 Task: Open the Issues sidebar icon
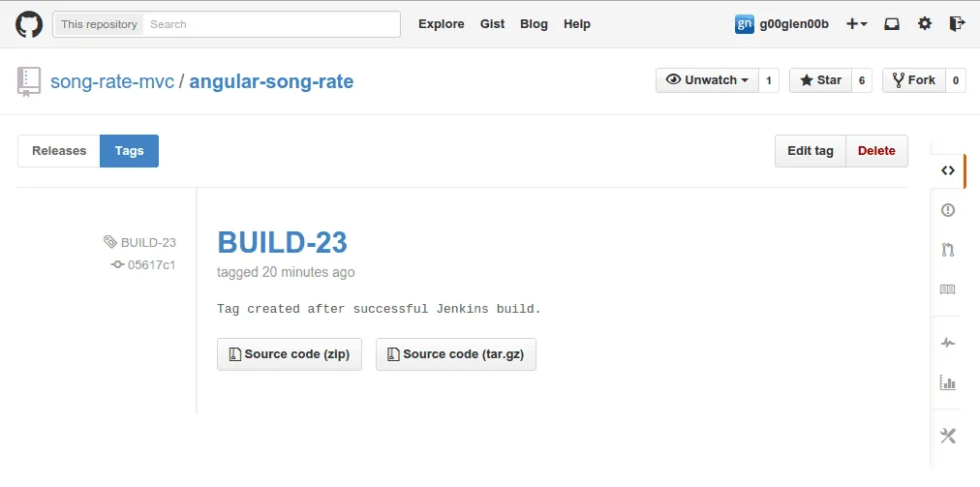tap(948, 210)
